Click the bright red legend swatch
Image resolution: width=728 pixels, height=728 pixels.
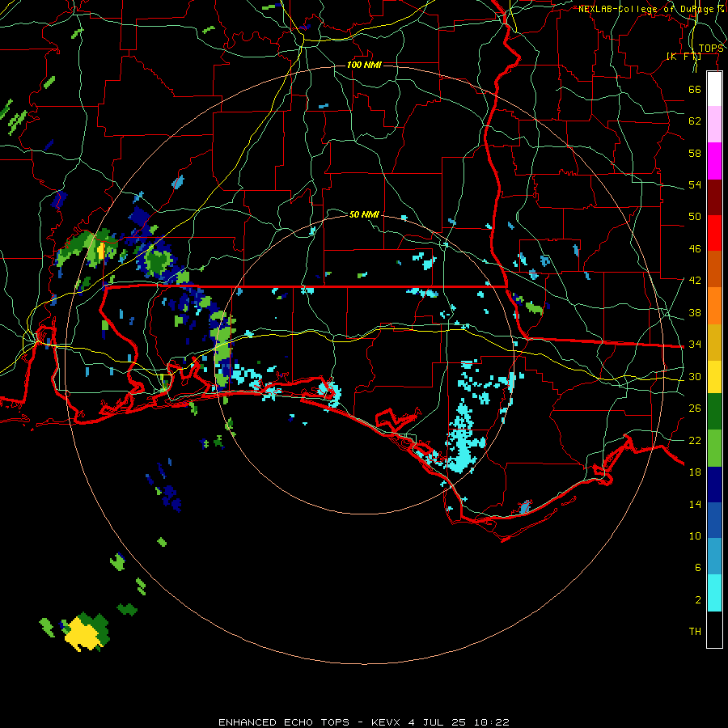click(714, 233)
